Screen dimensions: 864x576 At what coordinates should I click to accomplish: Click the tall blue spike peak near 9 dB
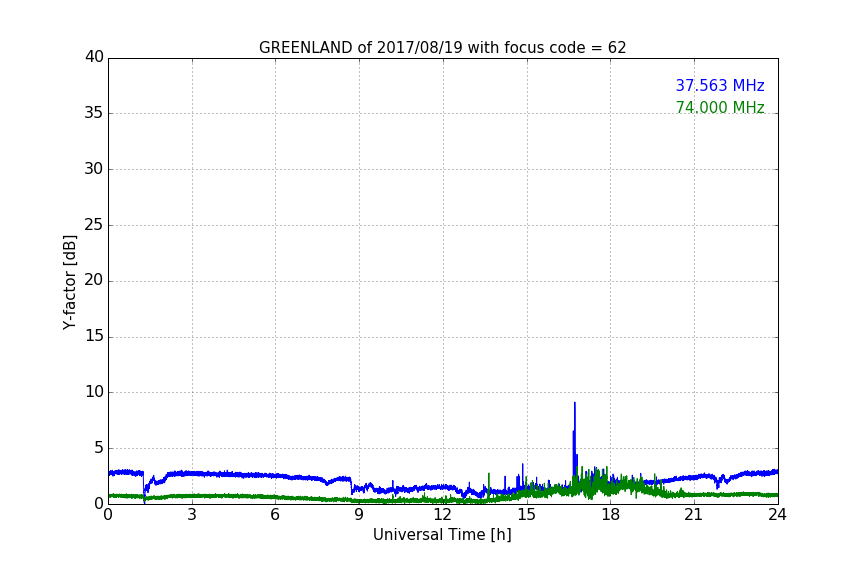tap(575, 404)
